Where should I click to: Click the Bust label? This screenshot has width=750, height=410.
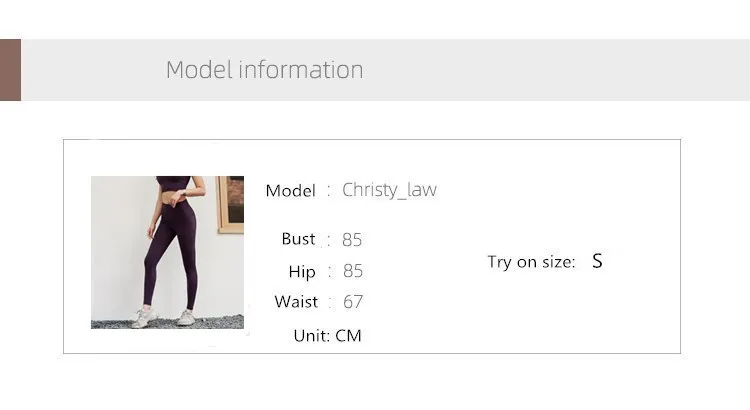point(298,239)
